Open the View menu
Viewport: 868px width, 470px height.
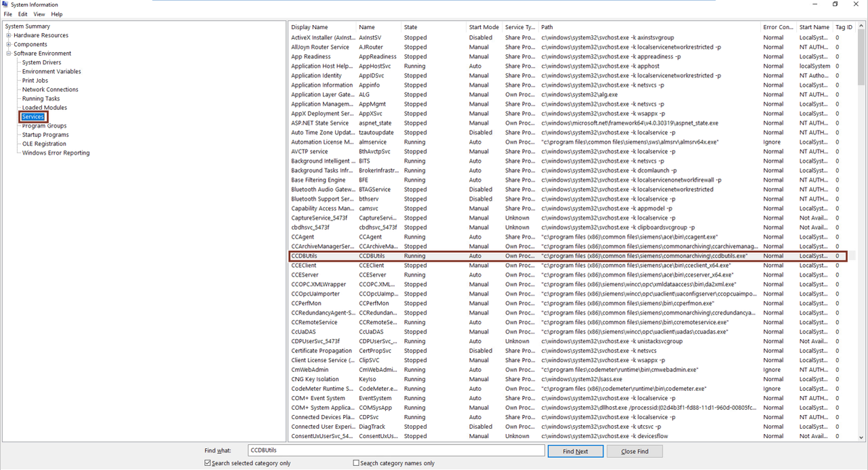point(39,14)
